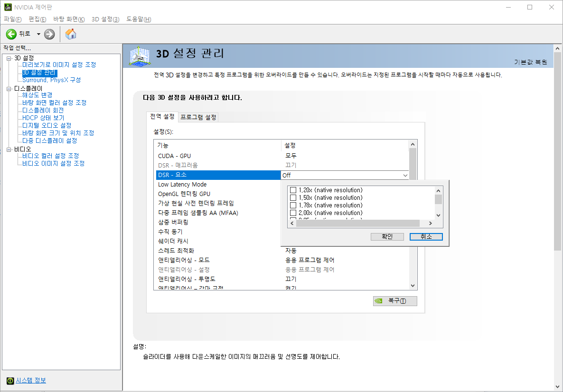Select 비디오 이미지 설정 조정
This screenshot has width=563, height=392.
click(54, 163)
